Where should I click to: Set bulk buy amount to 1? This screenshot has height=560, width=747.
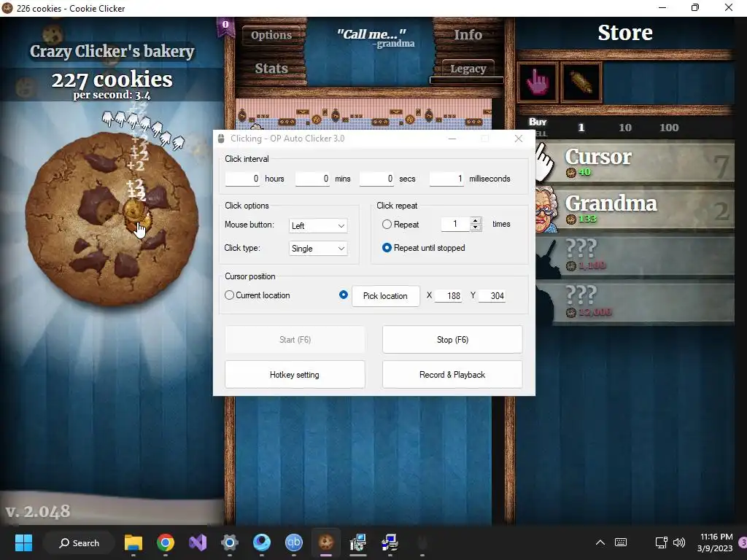click(x=581, y=127)
